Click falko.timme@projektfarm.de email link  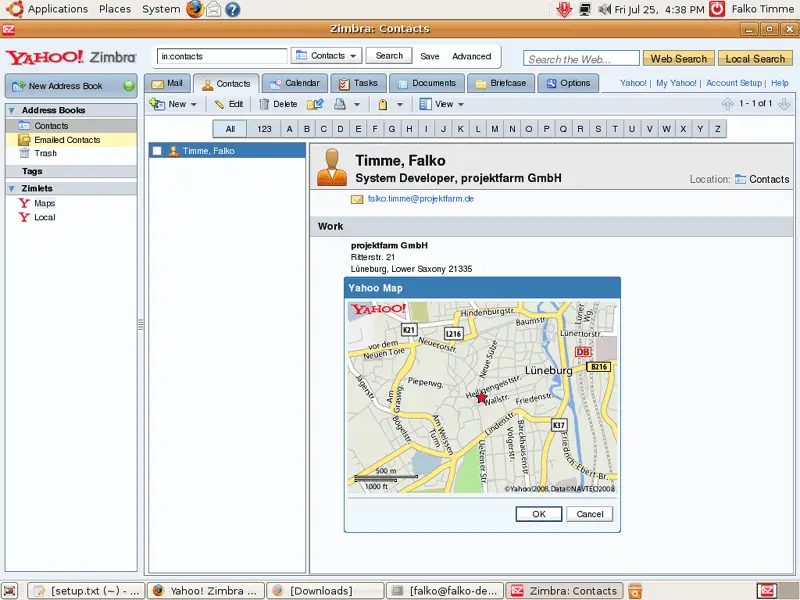click(x=420, y=199)
